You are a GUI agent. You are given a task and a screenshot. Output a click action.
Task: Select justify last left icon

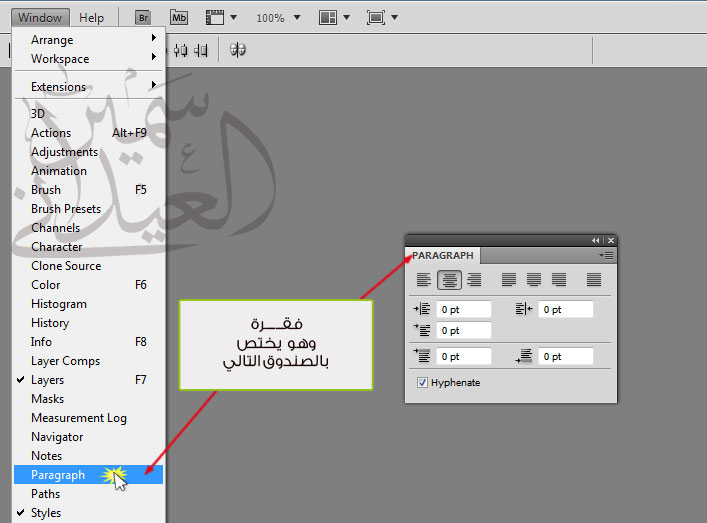(x=509, y=281)
